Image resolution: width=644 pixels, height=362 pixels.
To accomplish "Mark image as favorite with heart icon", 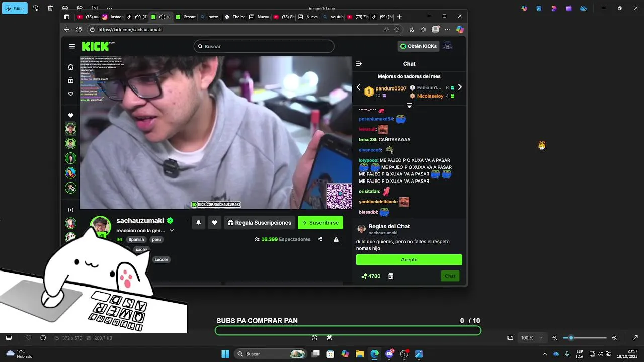I will (x=28, y=338).
